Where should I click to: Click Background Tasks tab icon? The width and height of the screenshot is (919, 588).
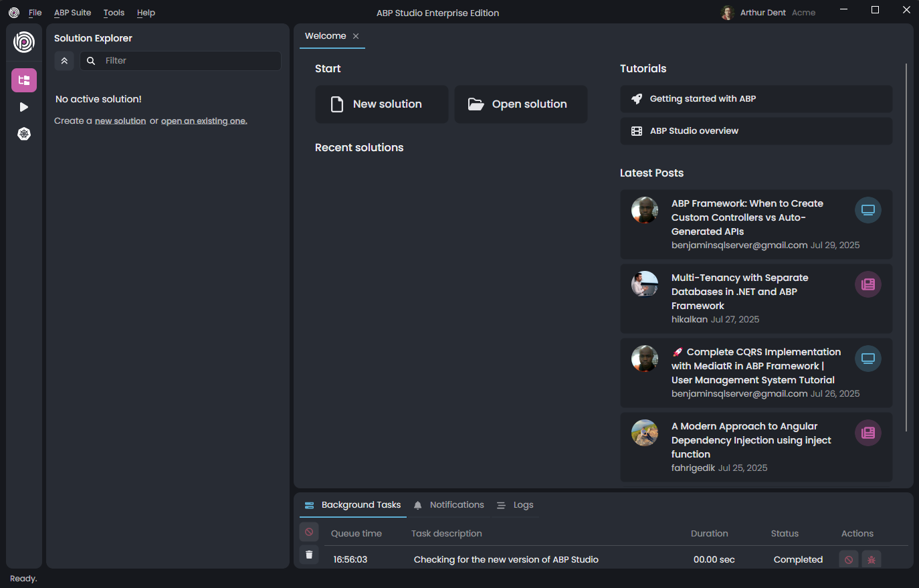310,506
